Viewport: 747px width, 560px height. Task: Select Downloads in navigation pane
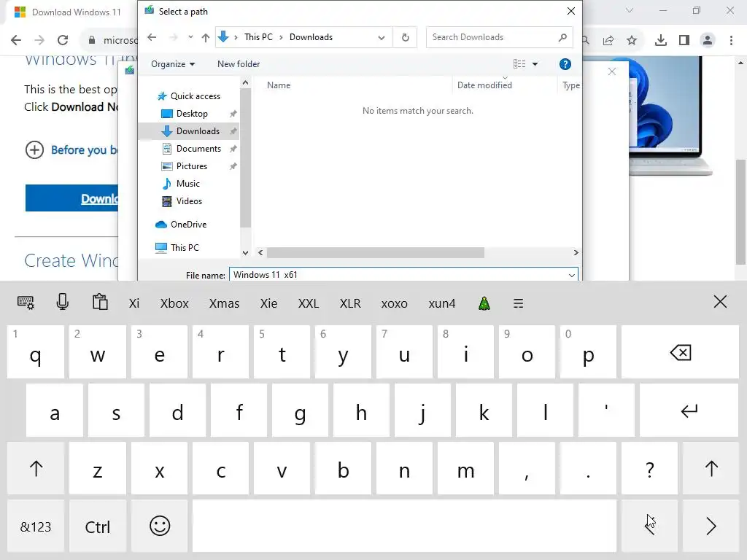pyautogui.click(x=198, y=131)
